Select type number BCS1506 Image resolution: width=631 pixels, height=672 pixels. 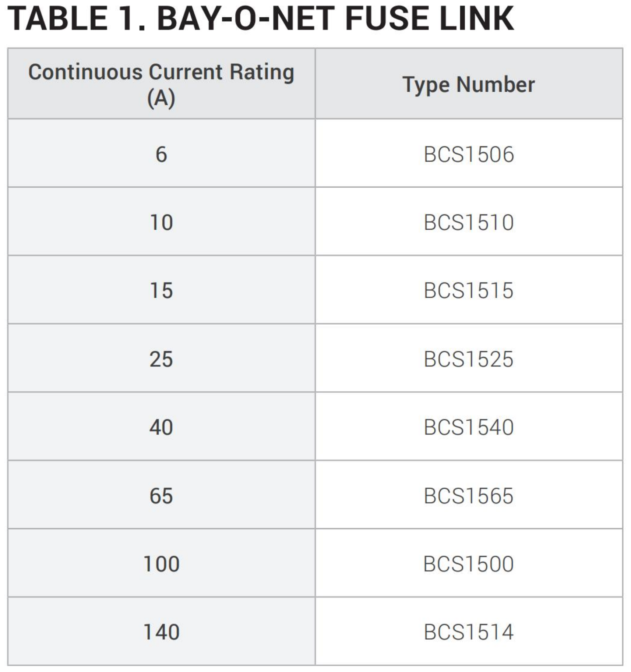[x=468, y=154]
